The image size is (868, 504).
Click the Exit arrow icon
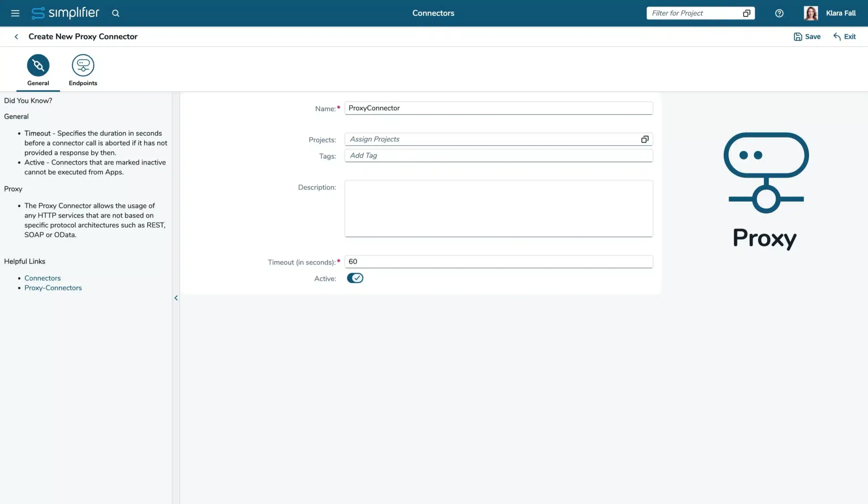pos(837,37)
